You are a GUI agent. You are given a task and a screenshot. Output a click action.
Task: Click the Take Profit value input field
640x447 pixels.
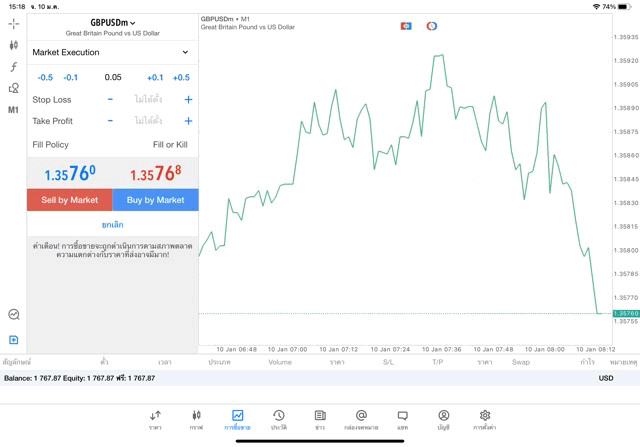[148, 121]
